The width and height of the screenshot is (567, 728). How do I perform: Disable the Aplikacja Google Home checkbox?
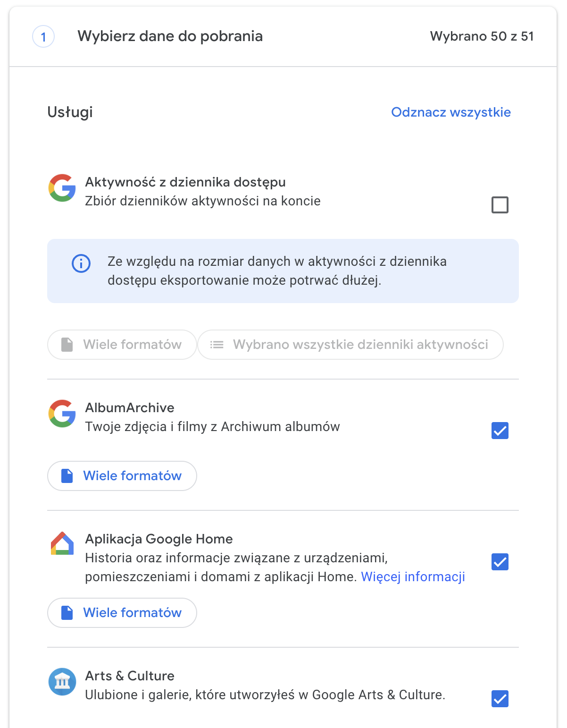pos(500,561)
